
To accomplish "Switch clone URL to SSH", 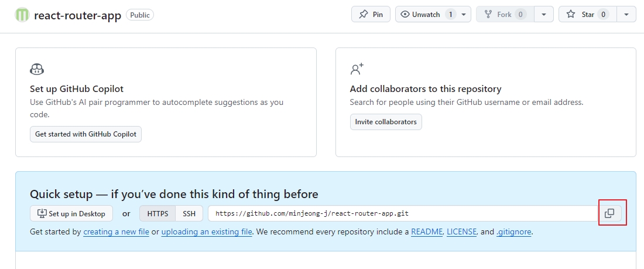I will tap(189, 213).
